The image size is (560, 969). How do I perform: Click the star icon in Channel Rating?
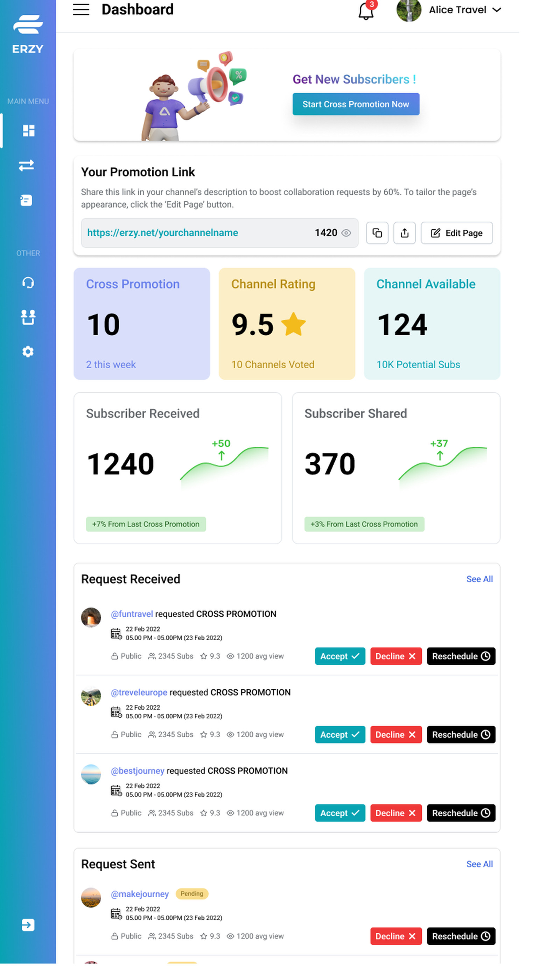(293, 324)
